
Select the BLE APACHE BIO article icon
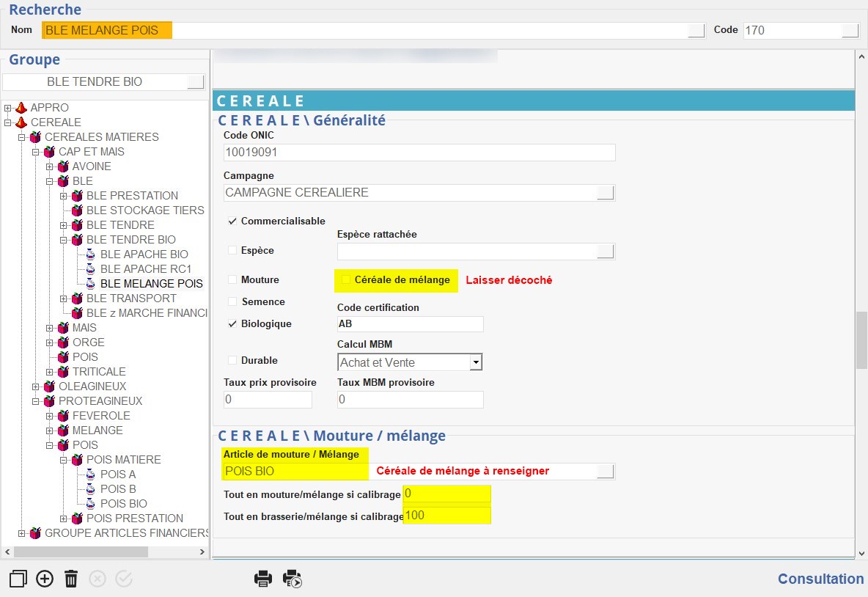click(91, 254)
